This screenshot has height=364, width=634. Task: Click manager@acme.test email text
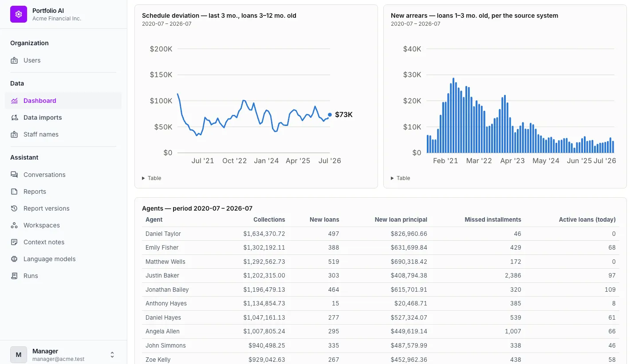(x=58, y=359)
